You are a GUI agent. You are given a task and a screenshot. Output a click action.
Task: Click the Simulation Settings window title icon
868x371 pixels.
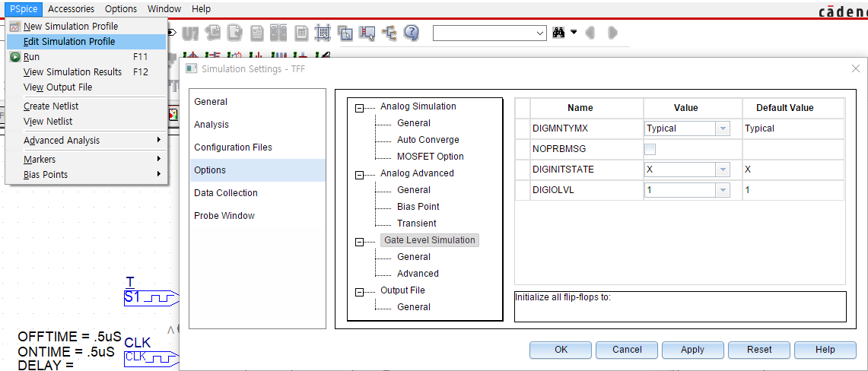[x=191, y=68]
